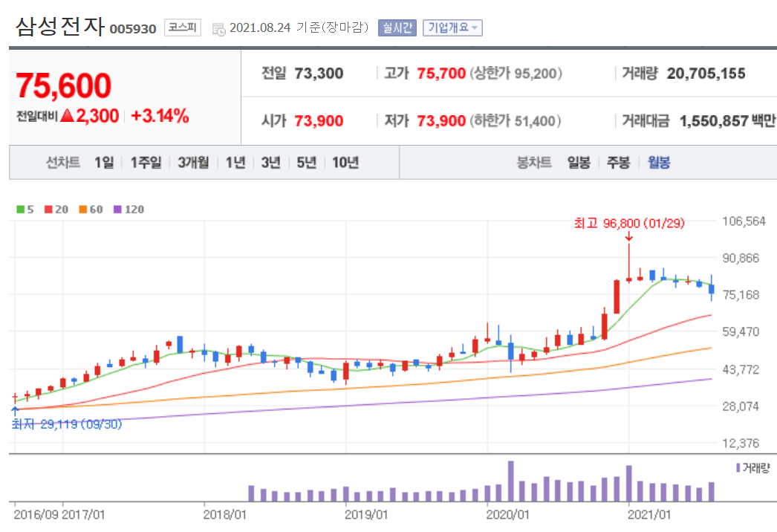This screenshot has height=532, width=777.
Task: Click the stock code 005930
Action: click(x=133, y=29)
